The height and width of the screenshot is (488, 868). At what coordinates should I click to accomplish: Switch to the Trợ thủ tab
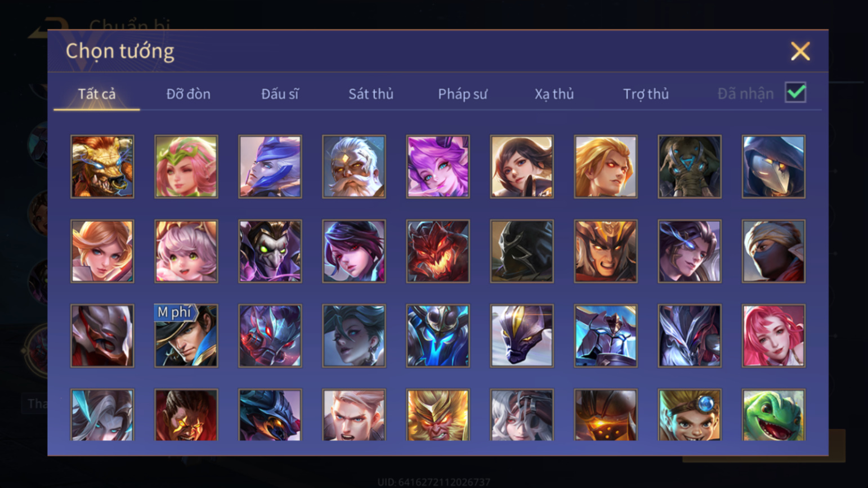pos(646,94)
